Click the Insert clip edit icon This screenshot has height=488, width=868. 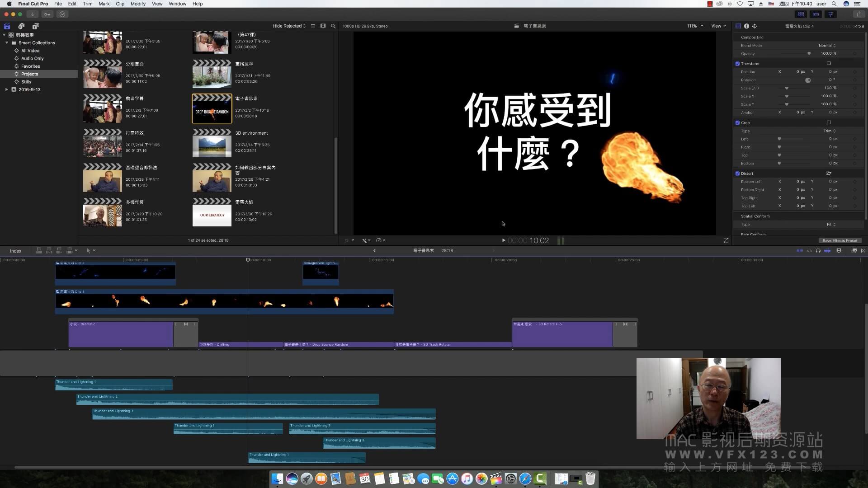click(49, 250)
